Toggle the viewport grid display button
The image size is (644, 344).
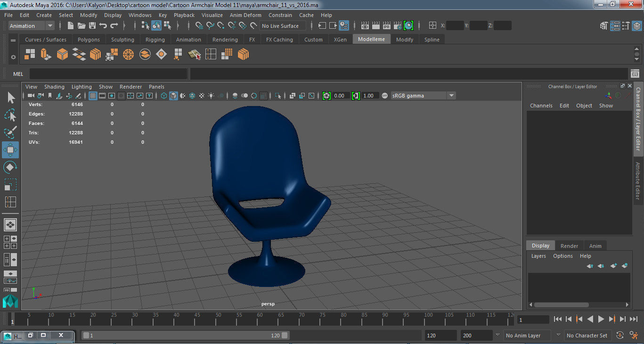(93, 96)
